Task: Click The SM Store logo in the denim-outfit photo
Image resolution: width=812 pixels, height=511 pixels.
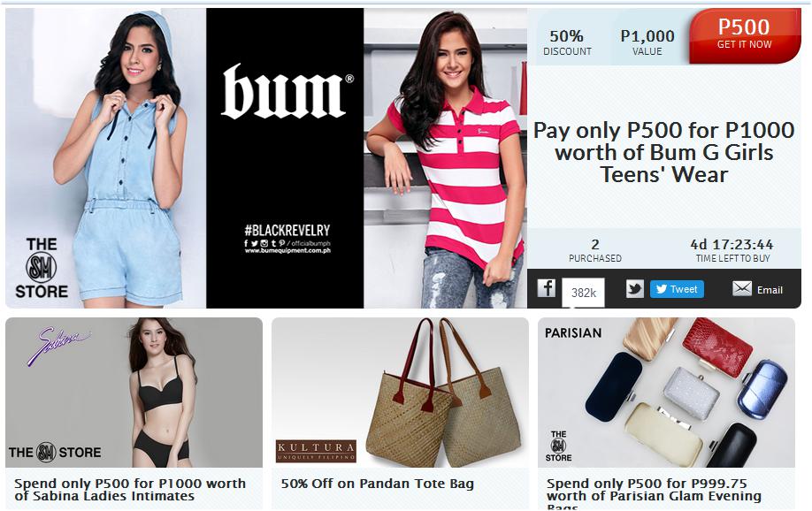Action: [x=42, y=268]
